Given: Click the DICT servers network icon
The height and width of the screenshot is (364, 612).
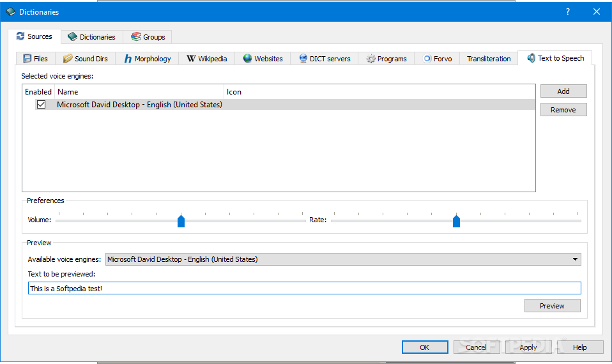Looking at the screenshot, I should coord(303,59).
